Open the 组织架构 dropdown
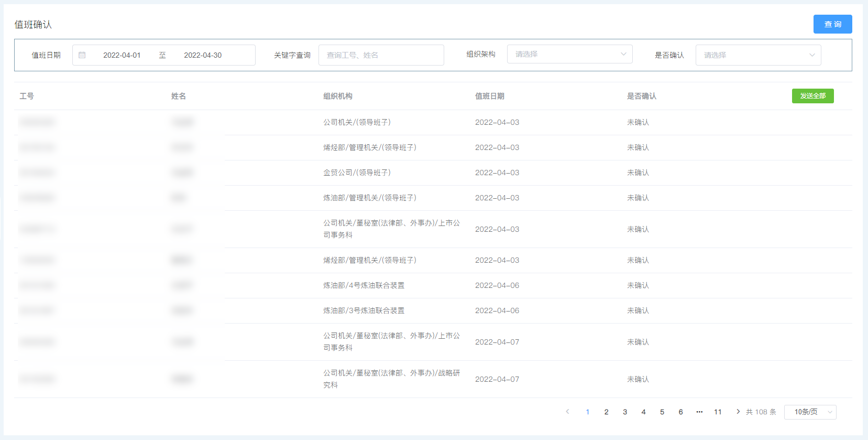This screenshot has width=868, height=440. click(569, 54)
